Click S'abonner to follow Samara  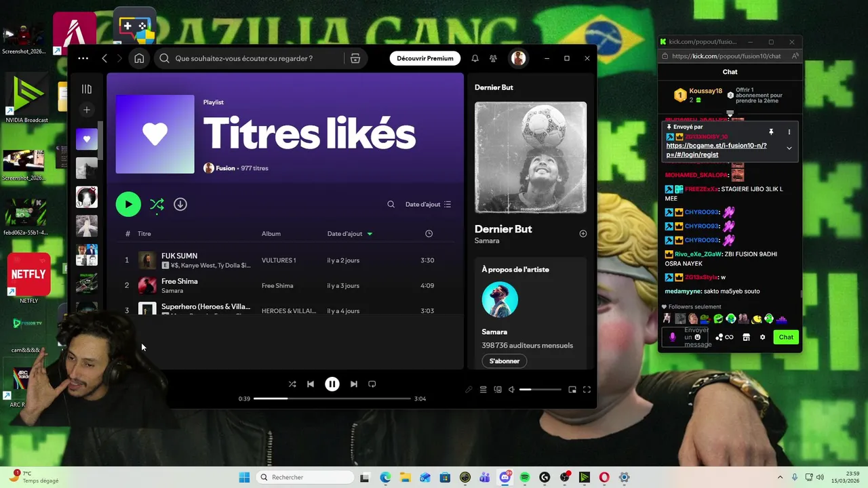click(505, 361)
